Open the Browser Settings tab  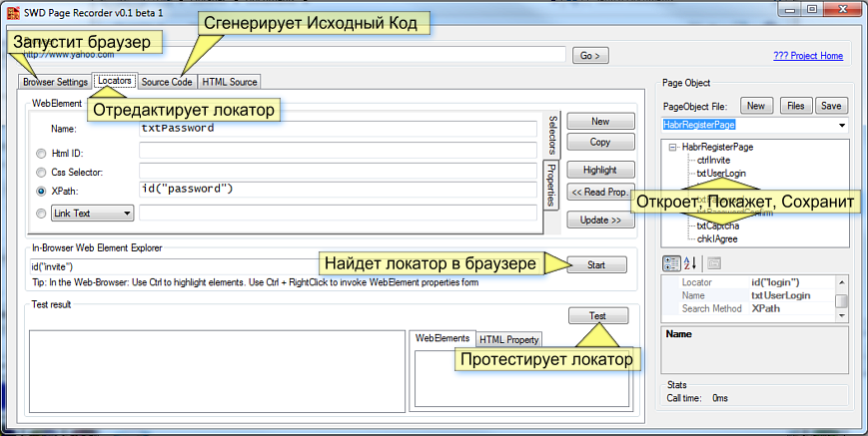55,82
